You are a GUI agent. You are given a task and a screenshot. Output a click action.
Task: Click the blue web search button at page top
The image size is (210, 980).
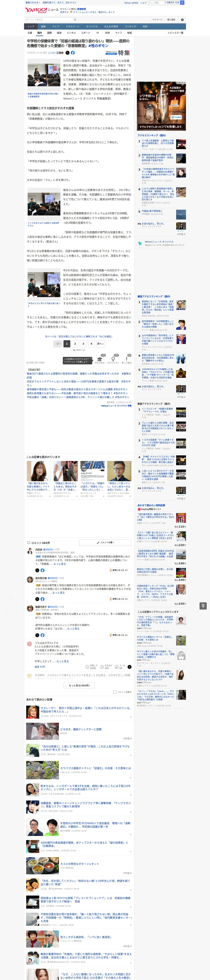pyautogui.click(x=182, y=3)
